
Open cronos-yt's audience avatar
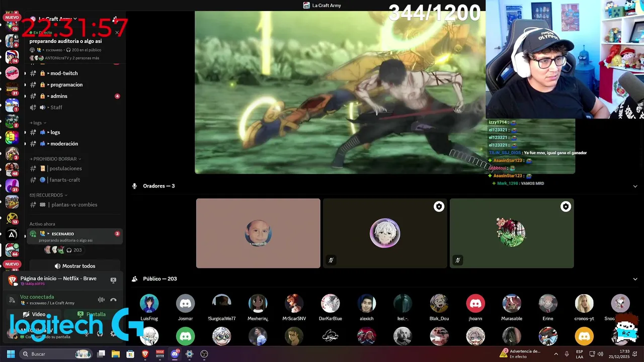pos(584,303)
